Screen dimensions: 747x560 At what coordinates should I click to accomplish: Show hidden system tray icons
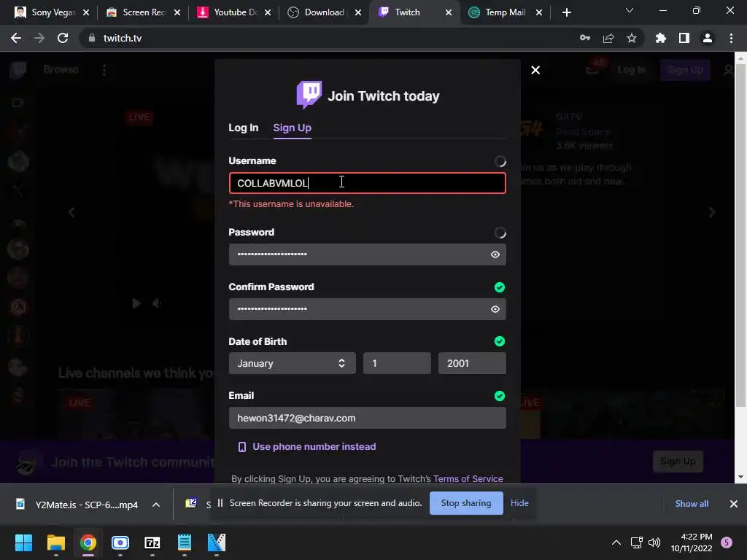tap(616, 542)
